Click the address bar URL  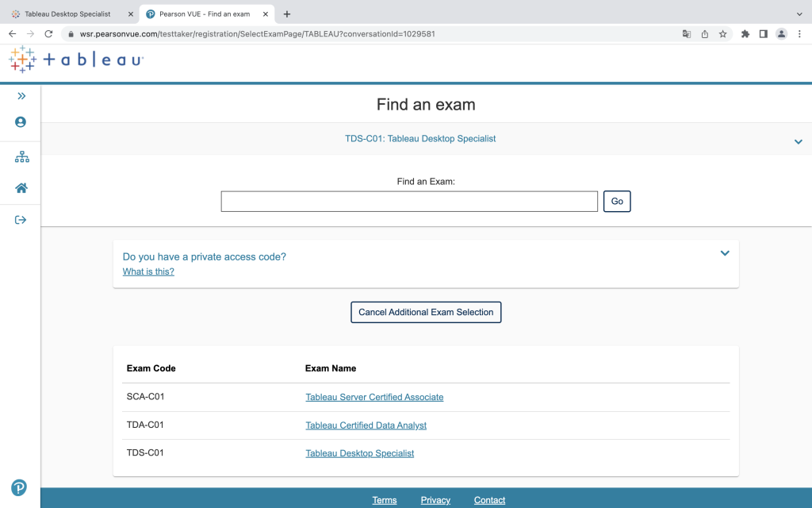258,34
